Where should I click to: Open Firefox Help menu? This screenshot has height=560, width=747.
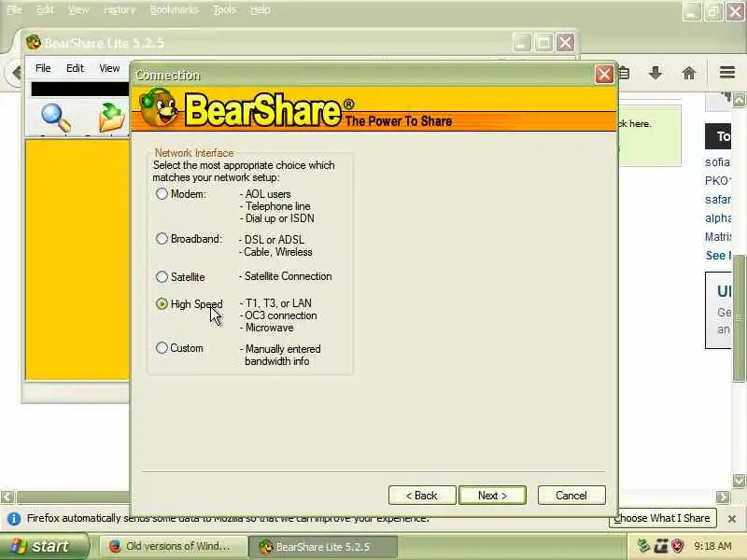coord(261,9)
